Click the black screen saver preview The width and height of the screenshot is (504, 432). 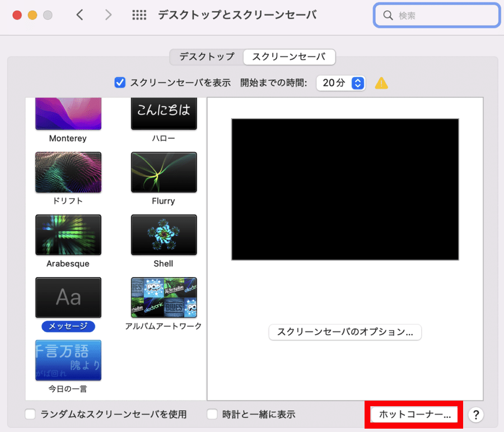click(x=345, y=189)
